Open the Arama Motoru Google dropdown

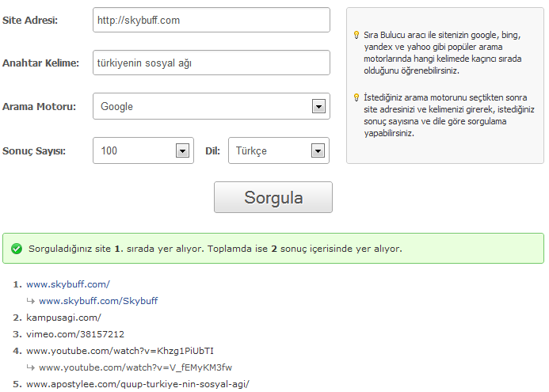212,106
